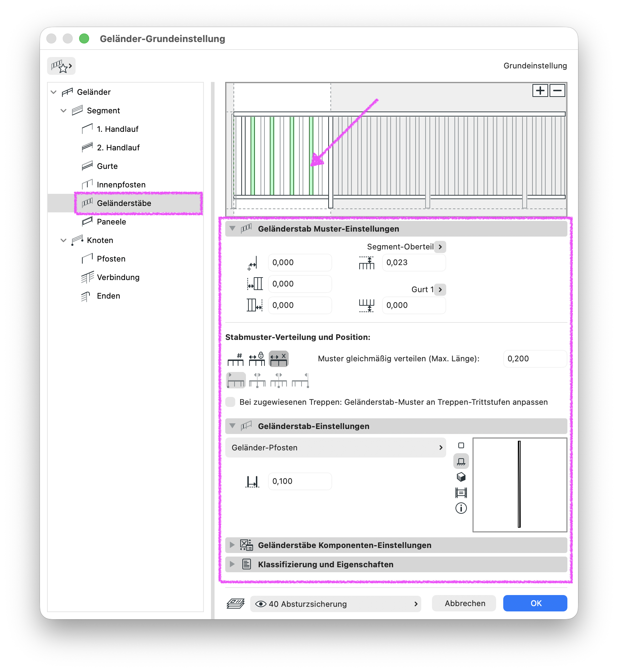The width and height of the screenshot is (618, 672).
Task: Expand Klassifizierung und Eigenschaften panel
Action: click(x=232, y=564)
